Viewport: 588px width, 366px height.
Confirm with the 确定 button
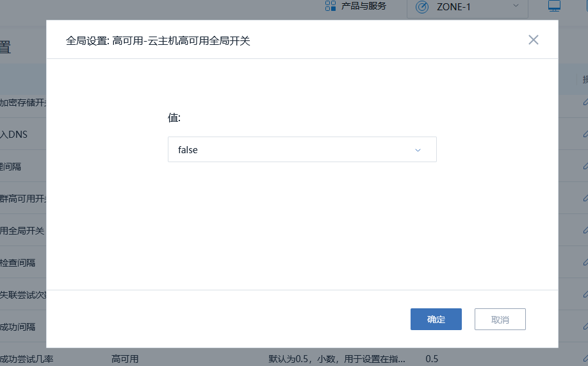pos(436,319)
